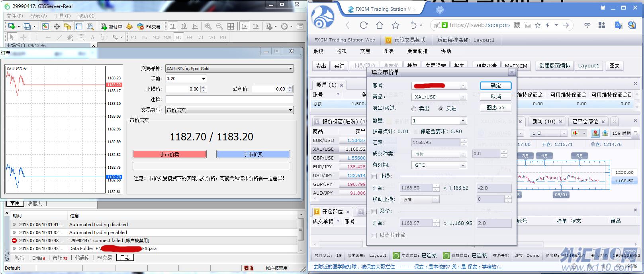Viewport: 644px width, 274px height.
Task: Switch to the 新闻 (10) tab
Action: tap(544, 122)
